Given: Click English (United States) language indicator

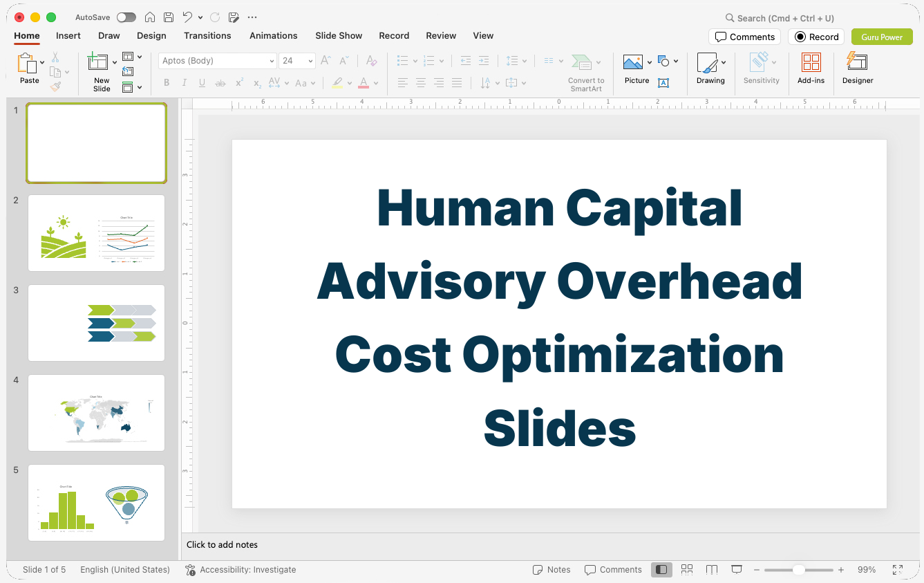Looking at the screenshot, I should click(125, 570).
